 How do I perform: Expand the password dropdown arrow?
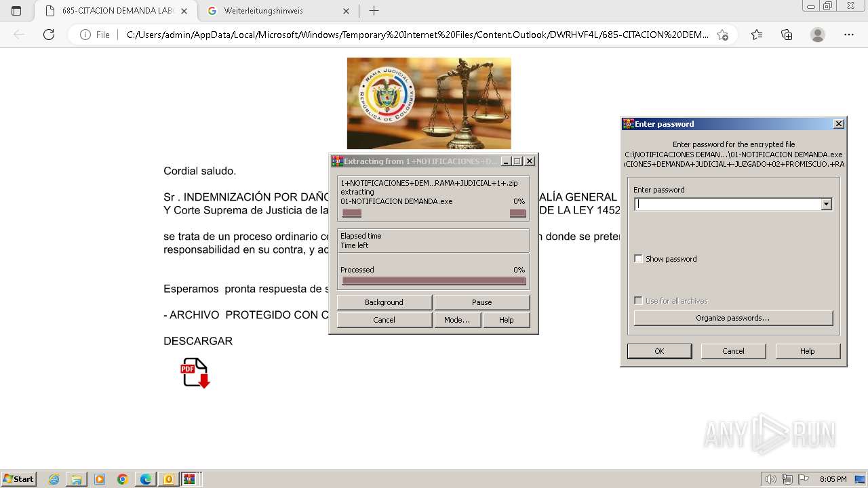[826, 204]
